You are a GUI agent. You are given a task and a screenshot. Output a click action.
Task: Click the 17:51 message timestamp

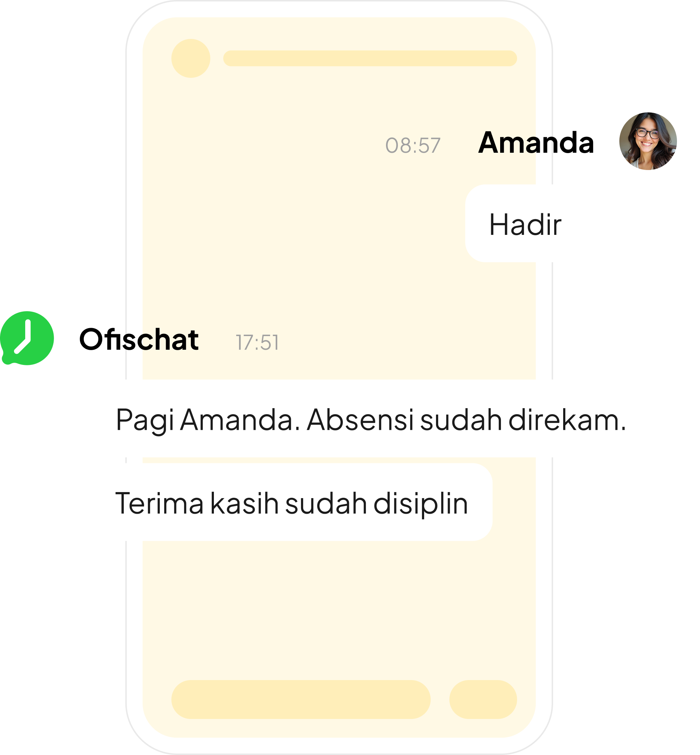(x=257, y=343)
